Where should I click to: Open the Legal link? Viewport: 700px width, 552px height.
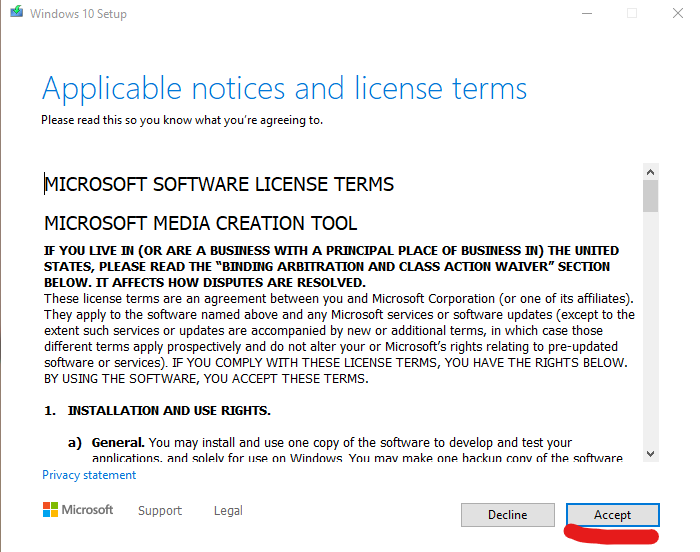tap(228, 510)
